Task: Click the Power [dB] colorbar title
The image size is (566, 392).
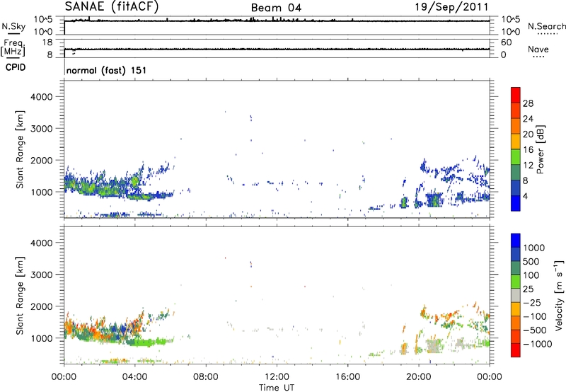Action: click(x=540, y=149)
